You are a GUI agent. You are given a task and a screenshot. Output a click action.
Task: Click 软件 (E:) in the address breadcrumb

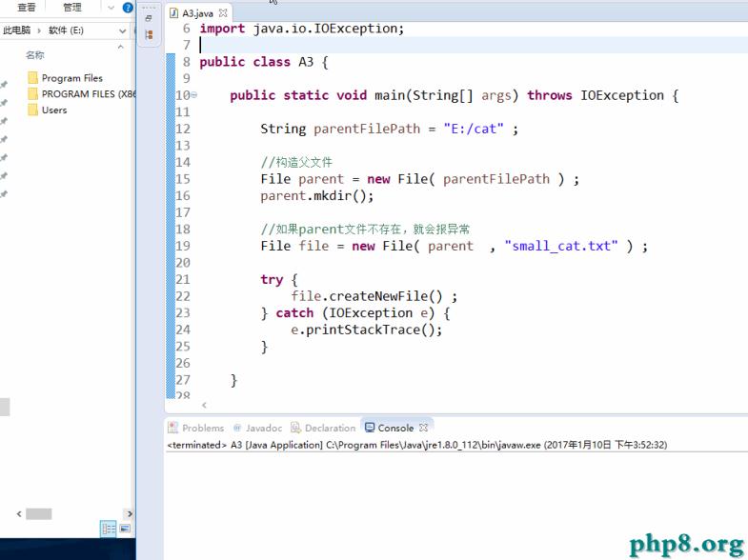(66, 30)
